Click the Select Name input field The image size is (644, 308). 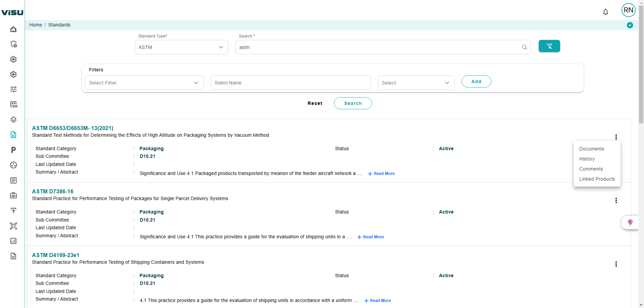pyautogui.click(x=290, y=83)
